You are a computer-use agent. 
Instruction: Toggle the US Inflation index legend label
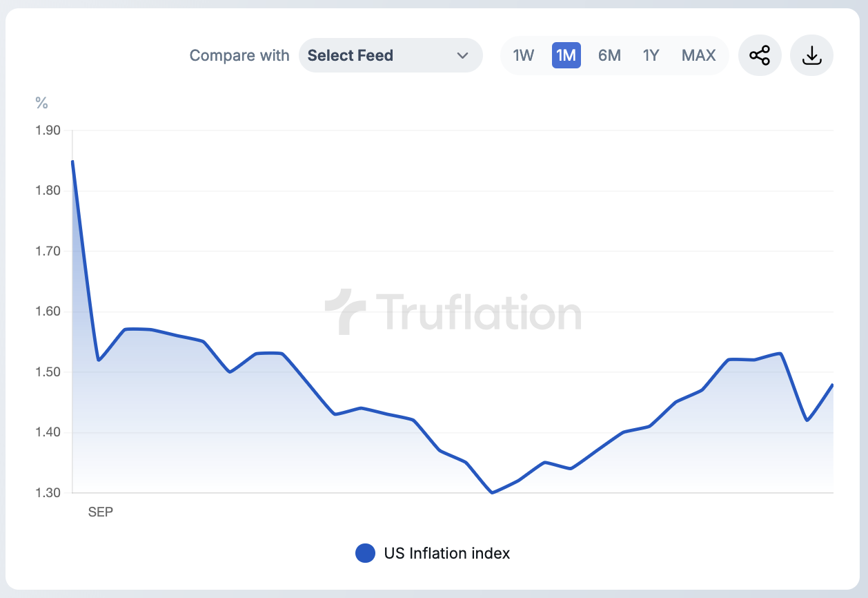click(446, 553)
